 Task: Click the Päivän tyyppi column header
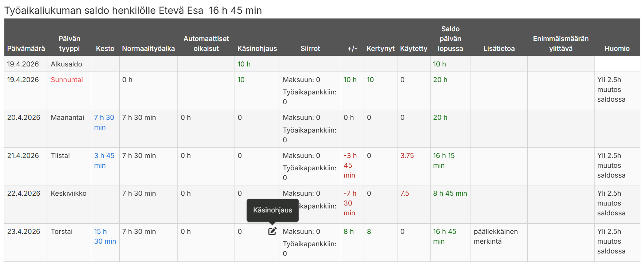click(69, 44)
